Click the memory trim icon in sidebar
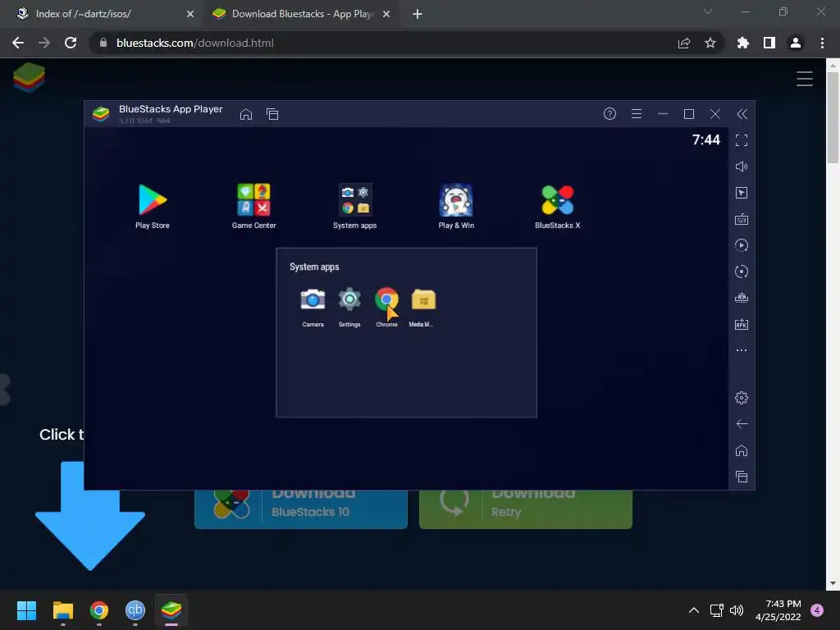The height and width of the screenshot is (630, 840). click(x=742, y=298)
